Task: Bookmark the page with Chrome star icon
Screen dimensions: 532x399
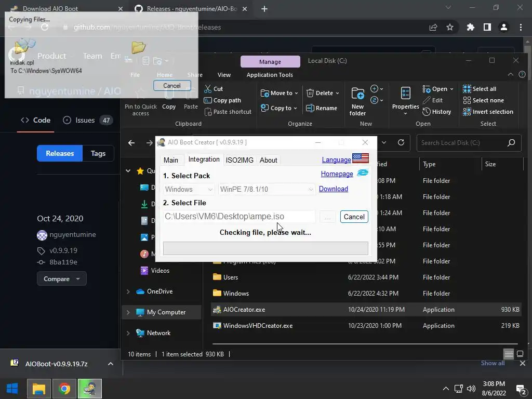Action: (450, 27)
